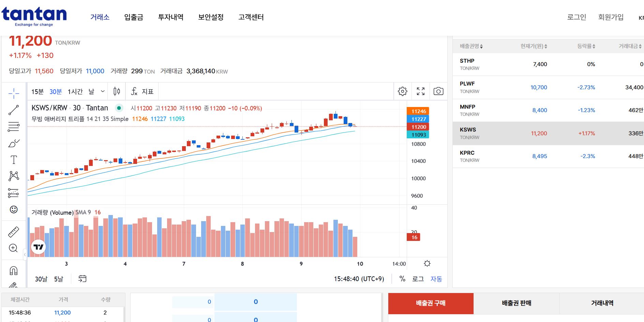
Task: Switch to the 배출권 판매 tab
Action: (x=516, y=303)
